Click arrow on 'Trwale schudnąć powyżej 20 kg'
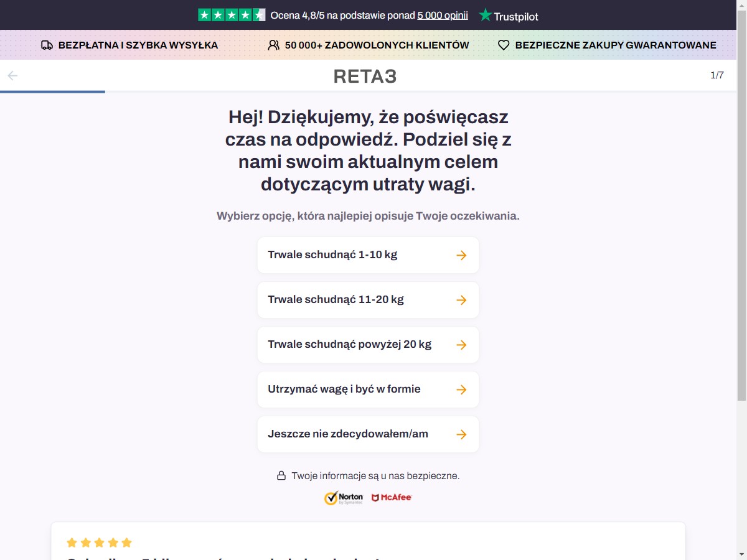Viewport: 747px width, 560px height. (x=461, y=345)
